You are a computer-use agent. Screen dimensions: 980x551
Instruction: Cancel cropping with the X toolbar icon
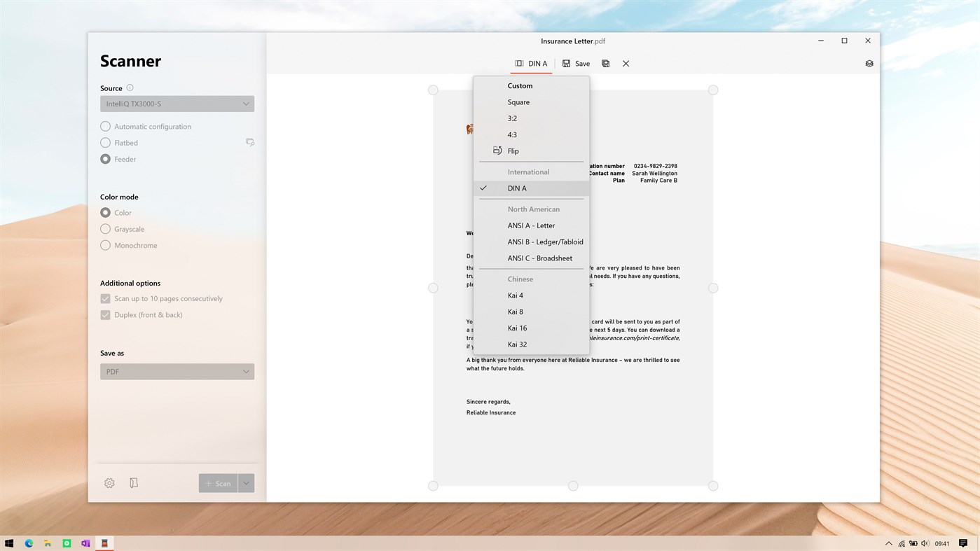click(626, 64)
